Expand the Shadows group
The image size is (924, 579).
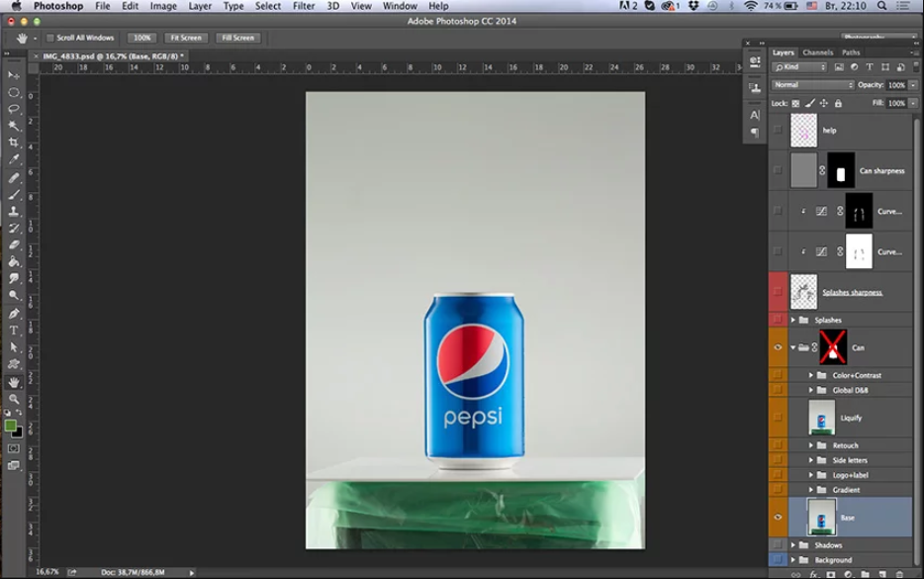coord(793,544)
